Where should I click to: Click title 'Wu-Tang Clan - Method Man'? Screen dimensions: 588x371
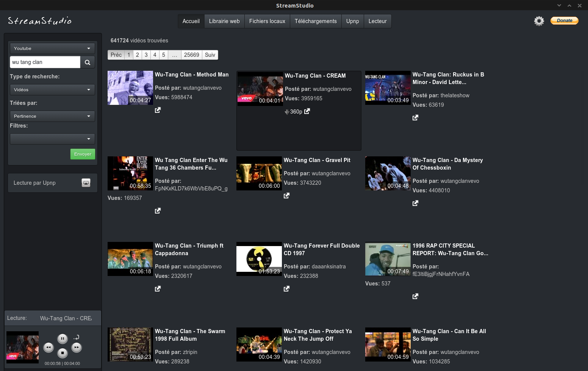(x=192, y=75)
